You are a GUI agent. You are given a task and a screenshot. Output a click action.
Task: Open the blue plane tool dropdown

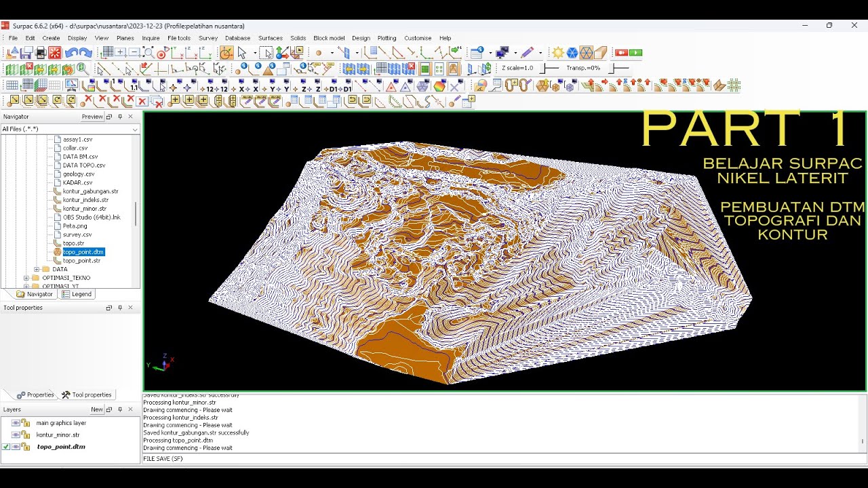point(357,52)
